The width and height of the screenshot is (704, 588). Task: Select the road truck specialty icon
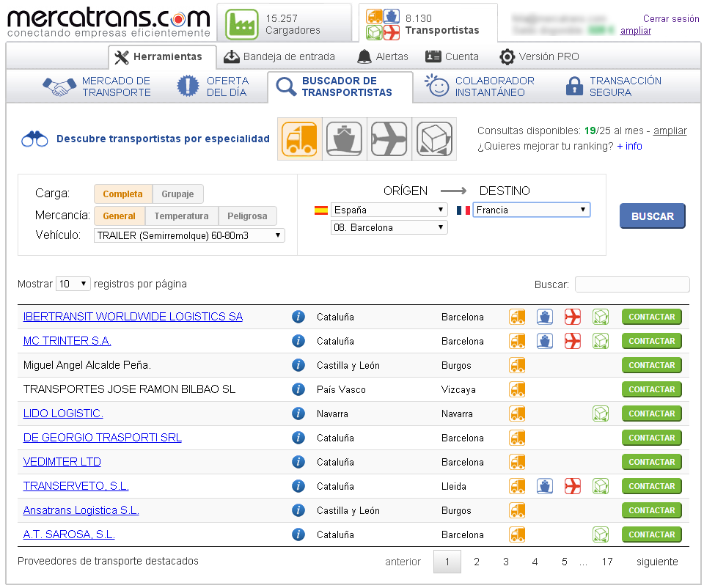[299, 139]
